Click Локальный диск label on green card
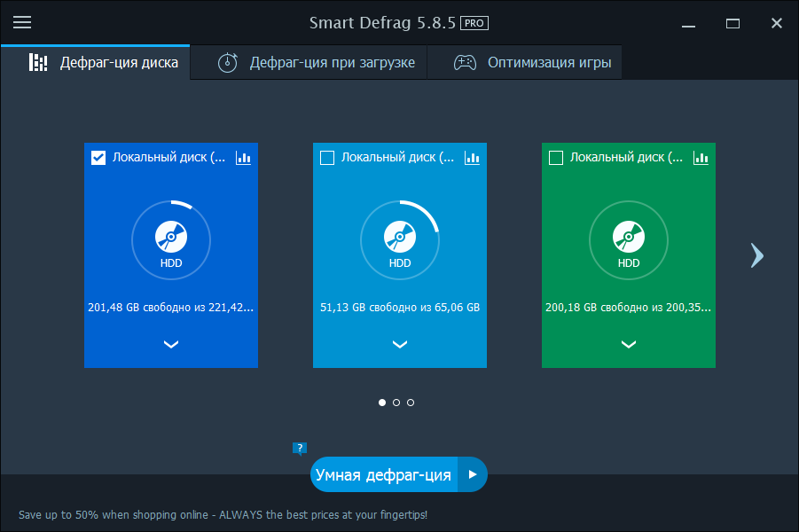 click(626, 158)
